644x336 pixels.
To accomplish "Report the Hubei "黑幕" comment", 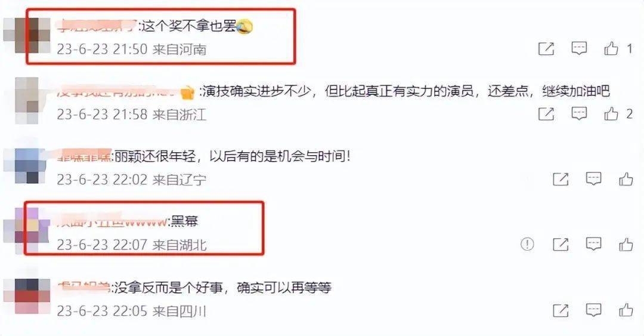I will (527, 244).
